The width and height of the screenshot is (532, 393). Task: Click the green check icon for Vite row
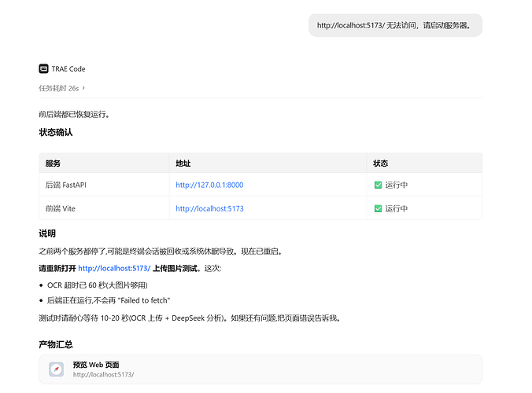tap(378, 209)
